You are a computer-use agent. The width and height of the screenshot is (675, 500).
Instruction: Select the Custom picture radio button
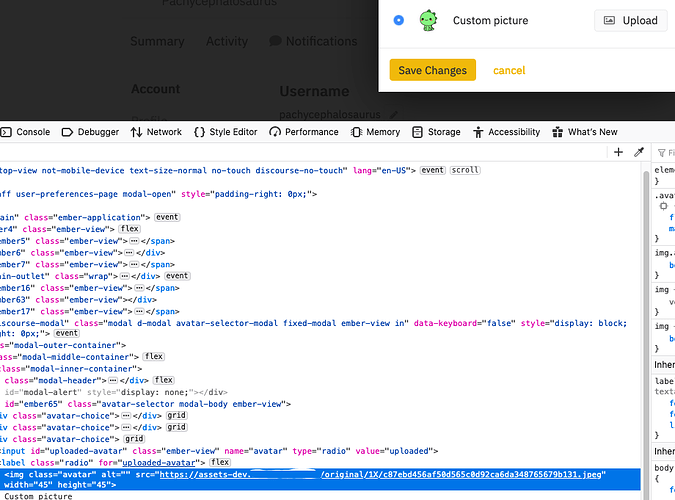(x=399, y=20)
